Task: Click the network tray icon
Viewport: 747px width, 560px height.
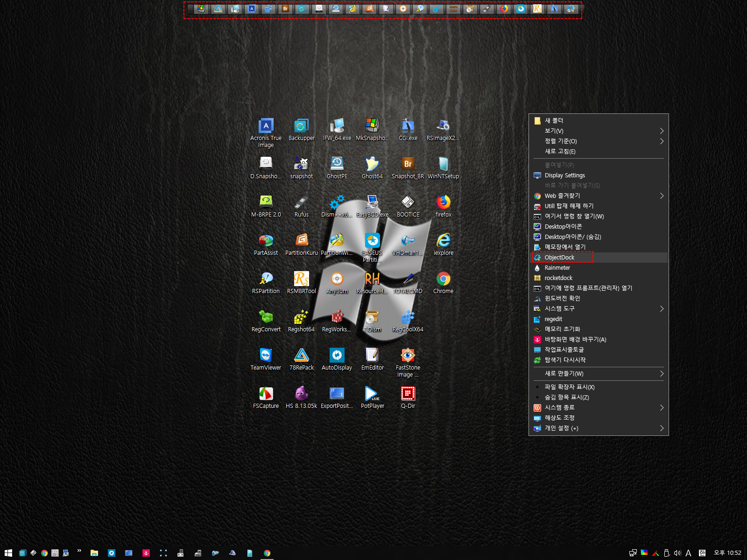Action: coord(633,553)
